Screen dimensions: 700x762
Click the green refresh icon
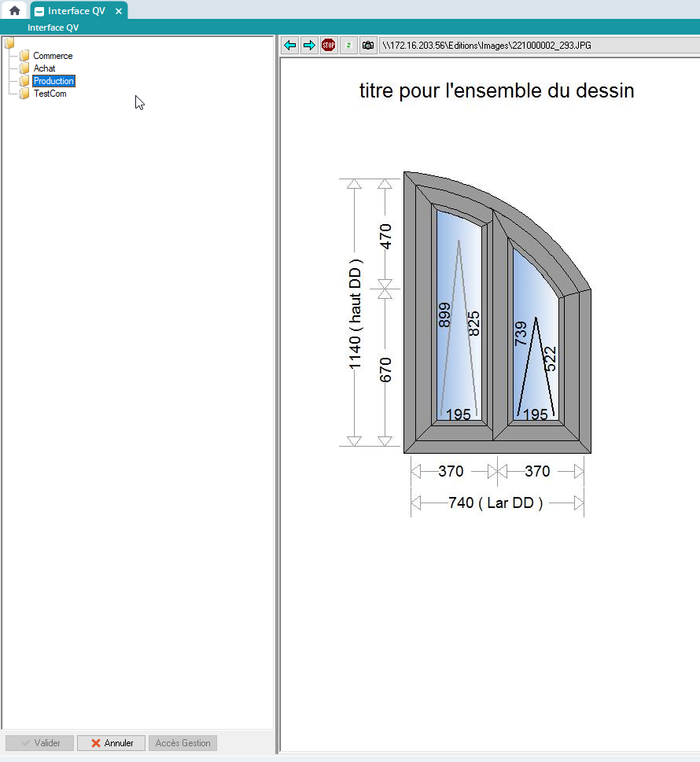[348, 46]
